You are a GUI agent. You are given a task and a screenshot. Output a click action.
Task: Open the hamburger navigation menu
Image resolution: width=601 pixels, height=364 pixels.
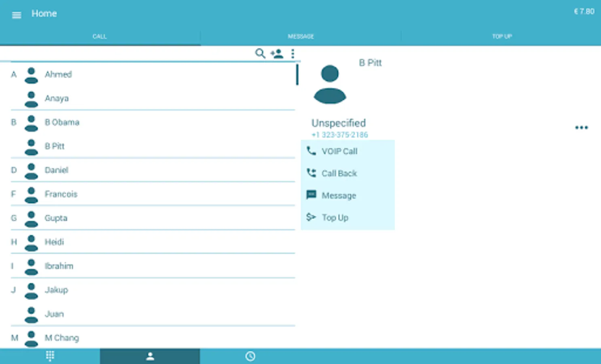[x=17, y=15]
